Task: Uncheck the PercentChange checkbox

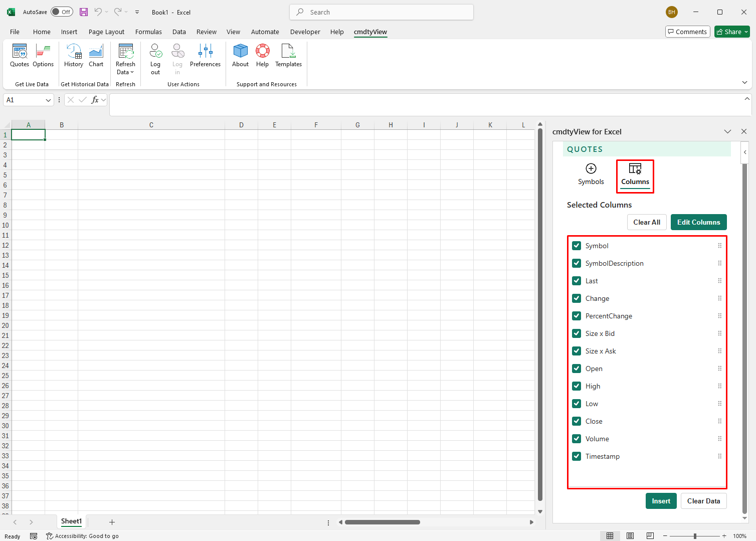Action: coord(577,316)
